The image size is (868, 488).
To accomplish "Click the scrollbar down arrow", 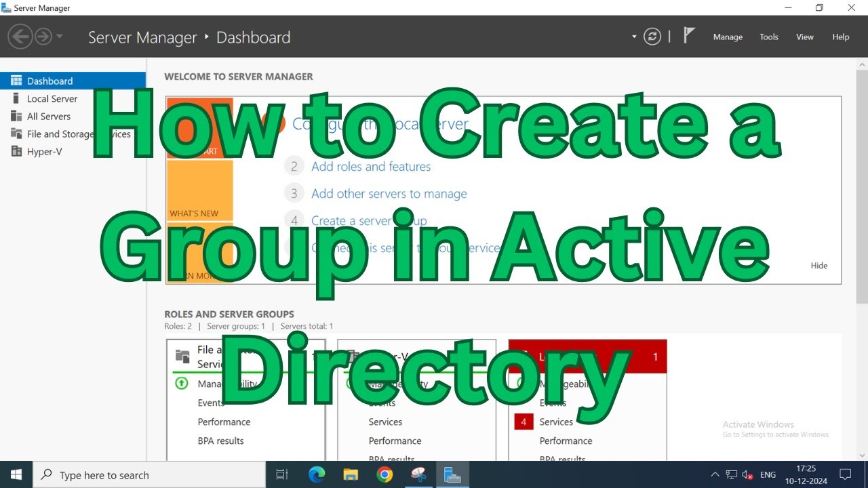I will (x=862, y=455).
